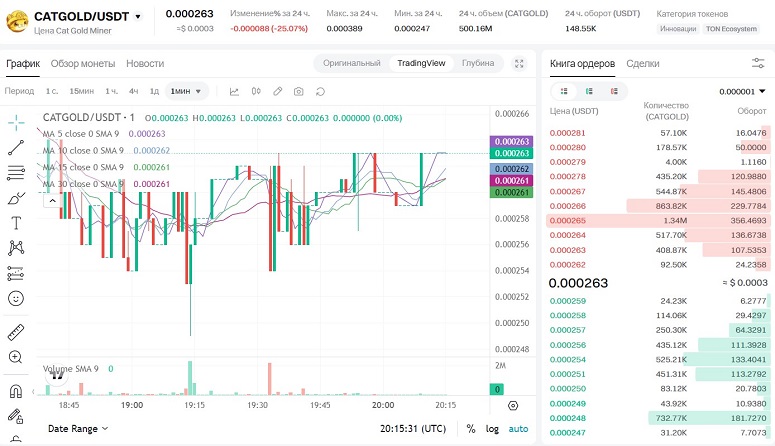Switch chart to TradingView mode
The width and height of the screenshot is (775, 446).
(421, 63)
